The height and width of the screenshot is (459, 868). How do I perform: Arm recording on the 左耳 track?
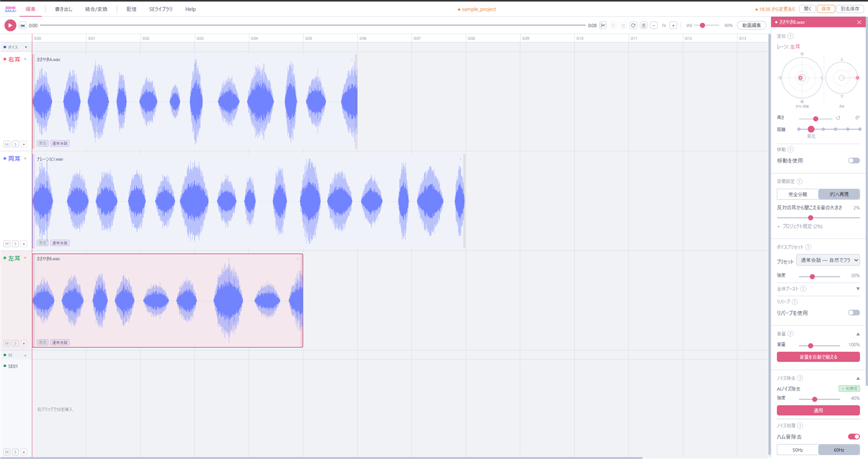click(24, 343)
